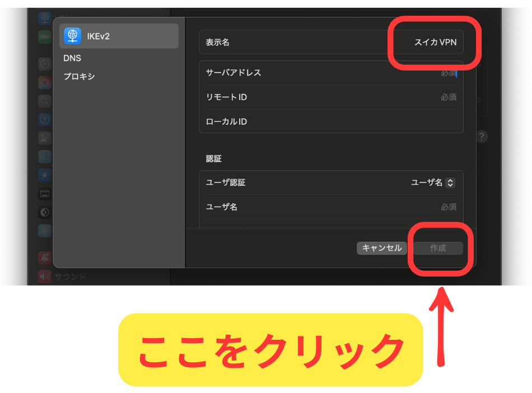Click the red Notifications bell icon

tap(45, 258)
